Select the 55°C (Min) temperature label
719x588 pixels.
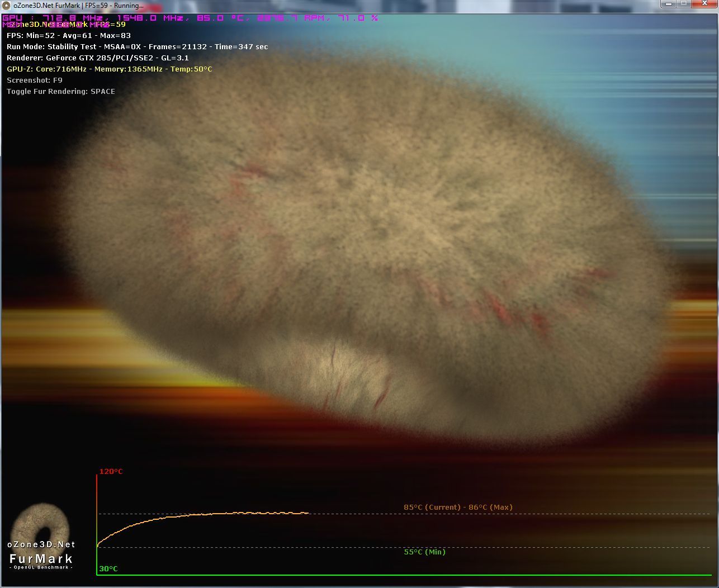pyautogui.click(x=424, y=552)
